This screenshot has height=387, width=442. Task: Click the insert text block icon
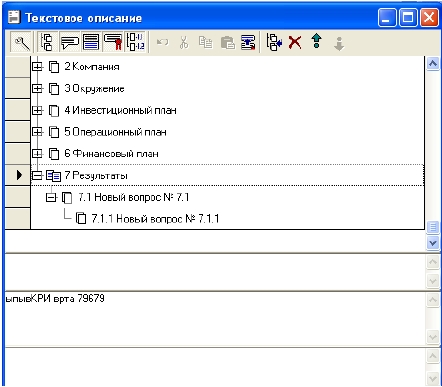pos(248,43)
